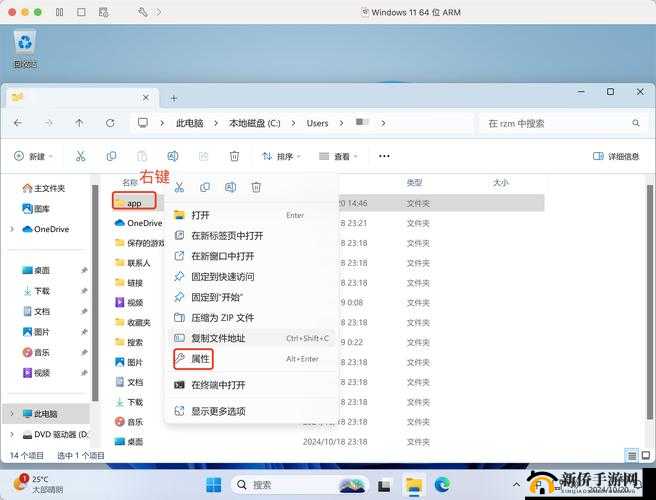Viewport: 656px width, 500px height.
Task: Click the chevron after 此电脑 in the address bar
Action: point(215,123)
